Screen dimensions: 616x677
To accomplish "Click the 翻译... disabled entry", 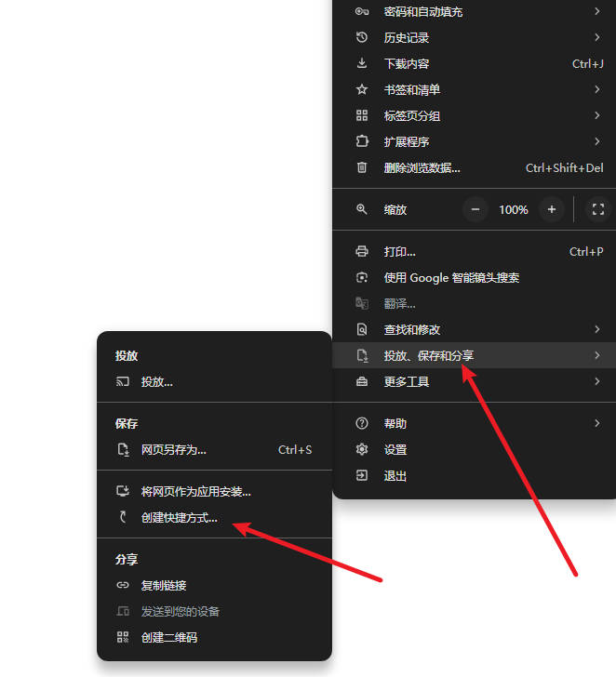I will (x=475, y=303).
